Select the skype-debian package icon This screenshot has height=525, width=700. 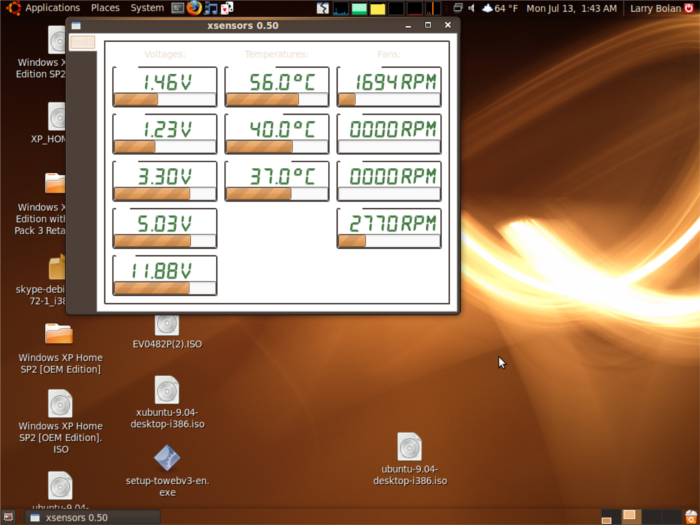point(58,267)
